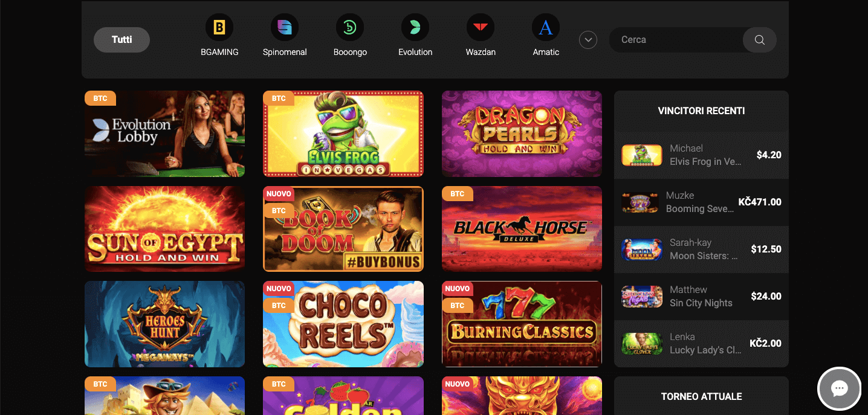Filter by the Wazdan provider logo
Screen dimensions: 868x415
point(480,27)
